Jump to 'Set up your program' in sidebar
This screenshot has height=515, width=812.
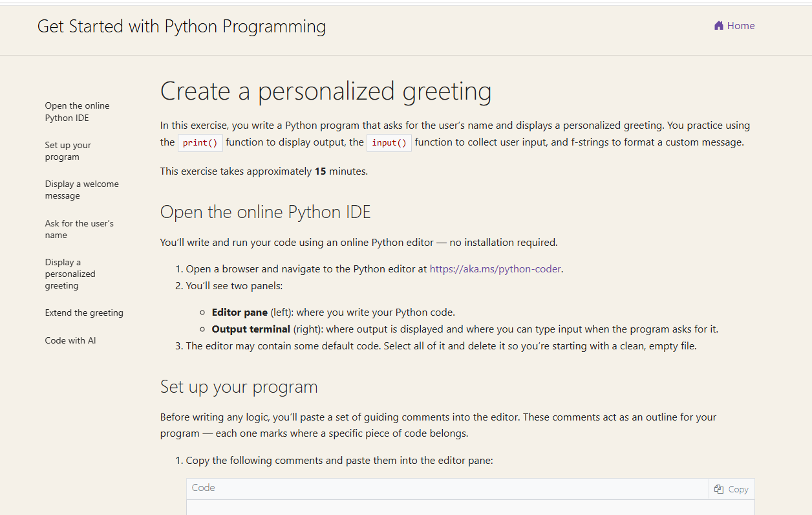click(68, 151)
